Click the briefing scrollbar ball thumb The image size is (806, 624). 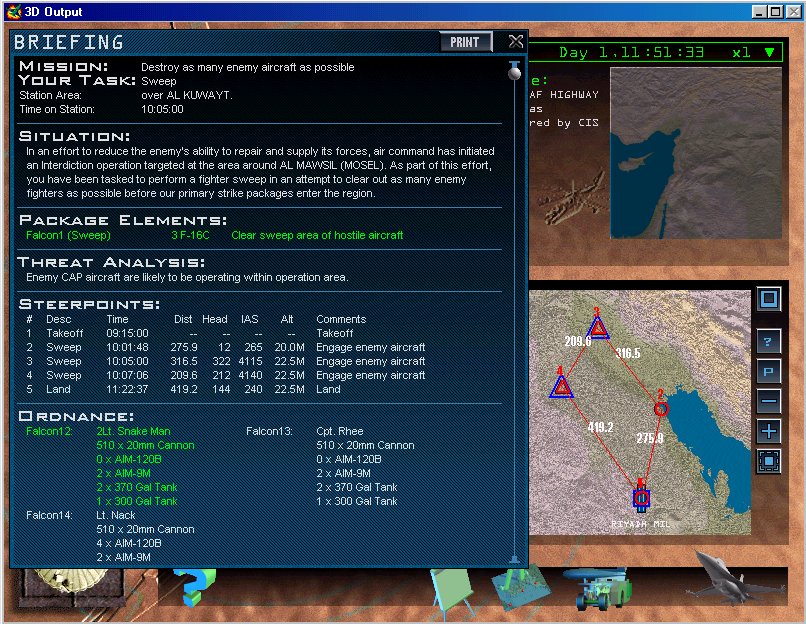click(514, 72)
